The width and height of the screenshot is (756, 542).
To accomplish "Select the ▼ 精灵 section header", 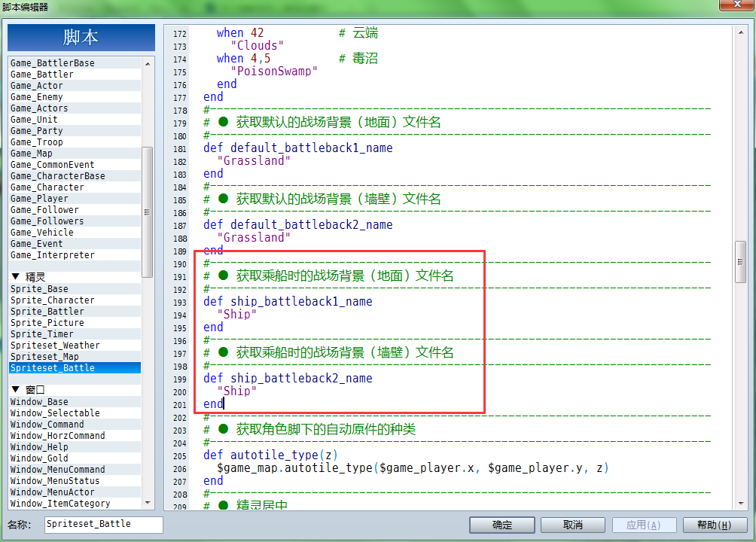I will pyautogui.click(x=75, y=277).
